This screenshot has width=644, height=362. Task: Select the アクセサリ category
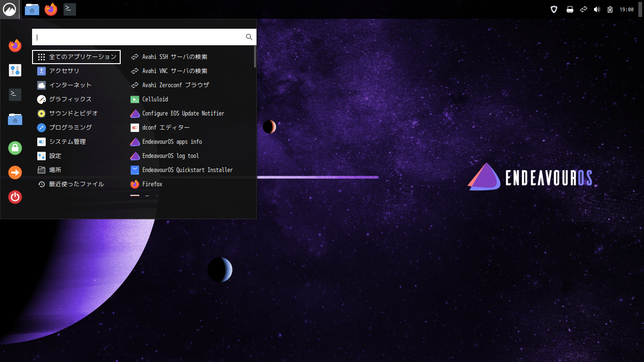[76, 71]
